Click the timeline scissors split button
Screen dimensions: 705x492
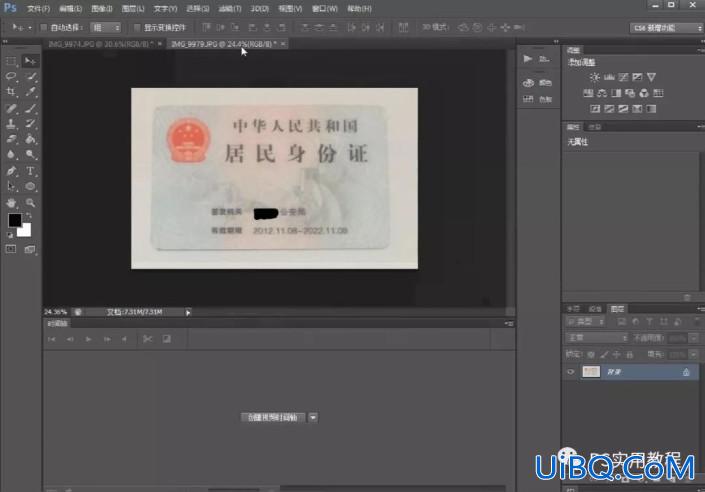pyautogui.click(x=147, y=339)
